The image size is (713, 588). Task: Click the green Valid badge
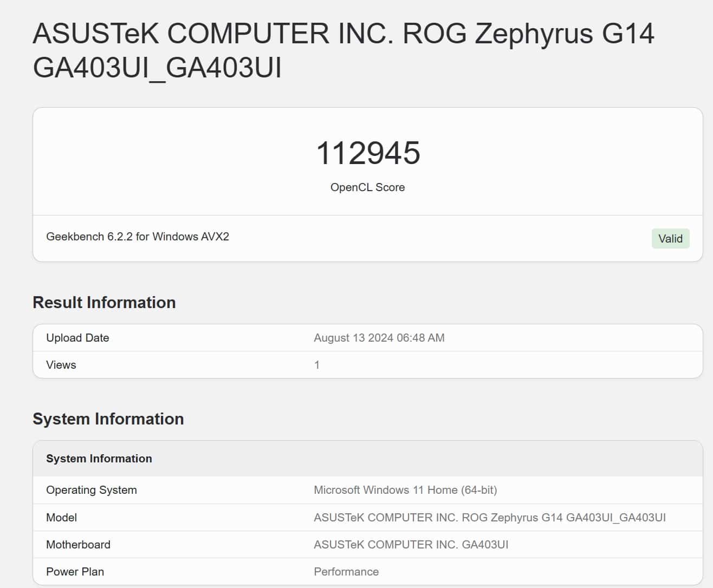[x=670, y=239]
